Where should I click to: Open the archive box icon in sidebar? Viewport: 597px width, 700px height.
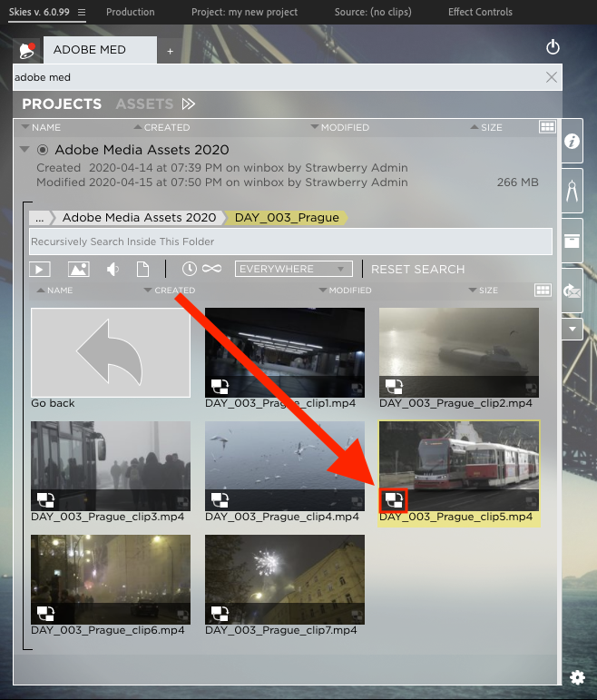pyautogui.click(x=573, y=241)
